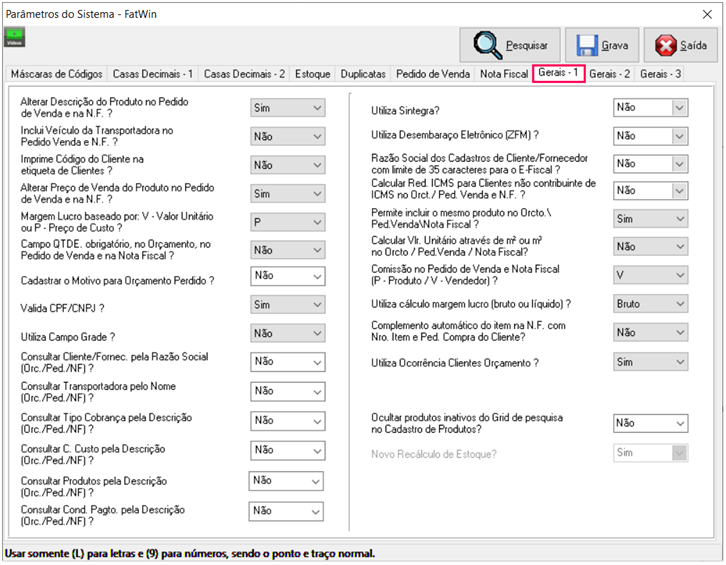Switch to the Duplicatas tab

coord(363,74)
